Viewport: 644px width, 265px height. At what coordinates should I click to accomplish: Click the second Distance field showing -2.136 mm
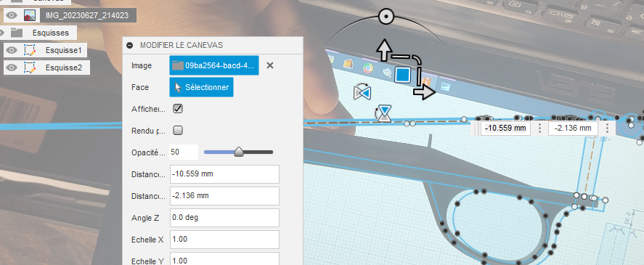pos(224,196)
